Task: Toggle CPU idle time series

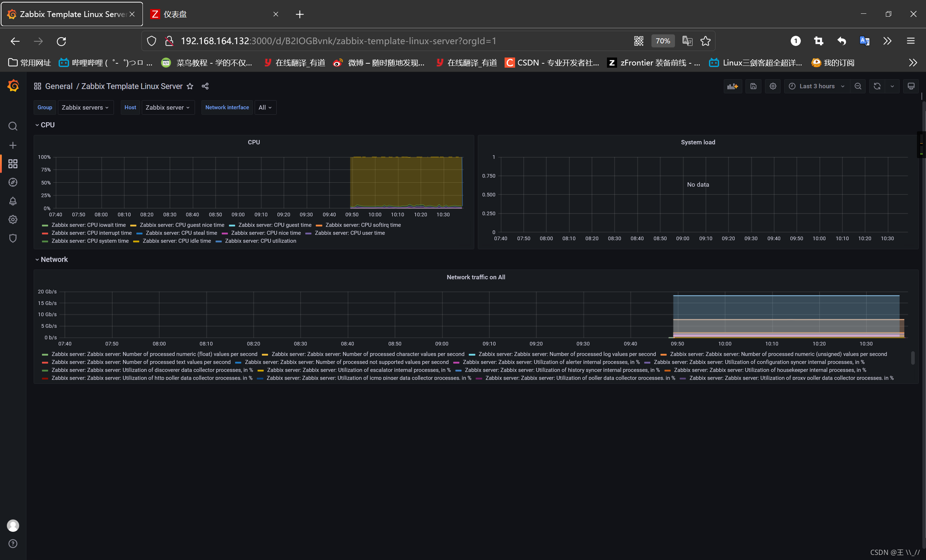Action: pos(177,241)
